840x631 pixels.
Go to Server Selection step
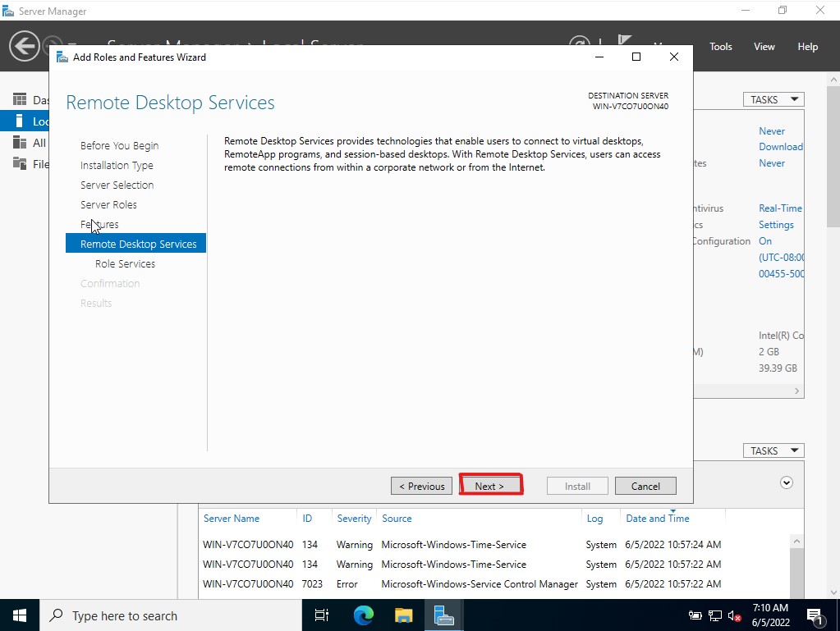117,185
